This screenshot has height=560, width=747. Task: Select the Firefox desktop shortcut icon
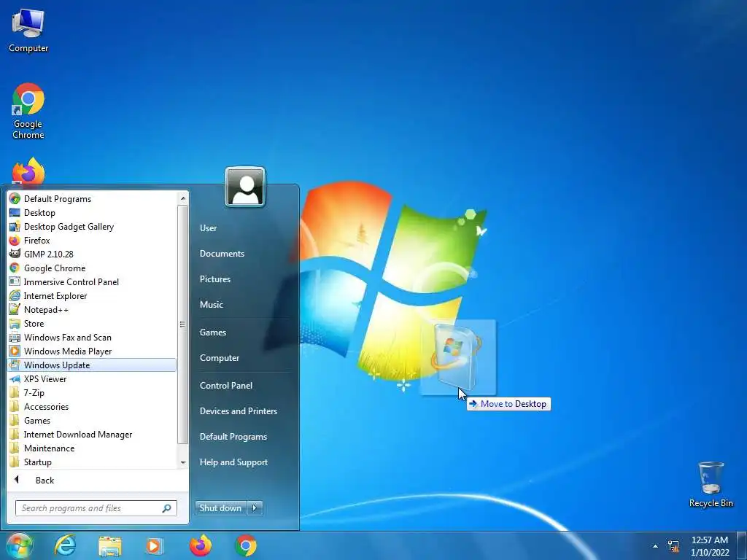click(28, 171)
